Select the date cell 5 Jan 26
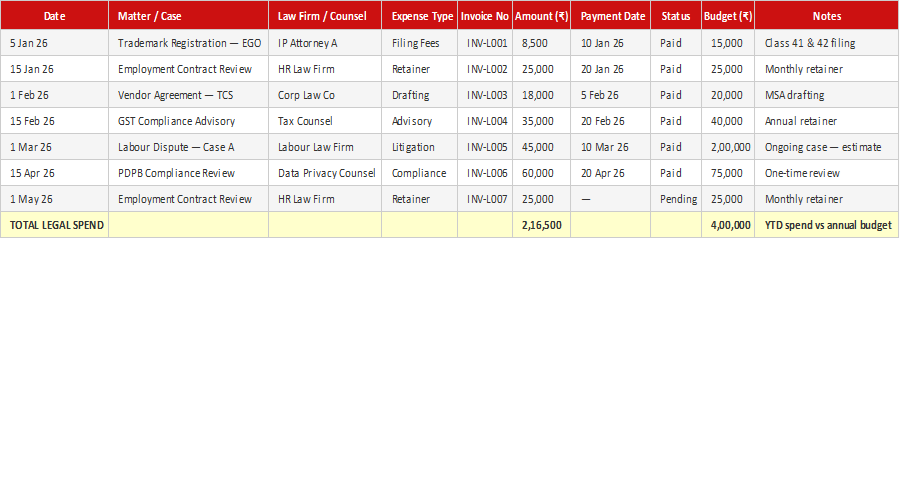The image size is (900, 500). pyautogui.click(x=55, y=43)
